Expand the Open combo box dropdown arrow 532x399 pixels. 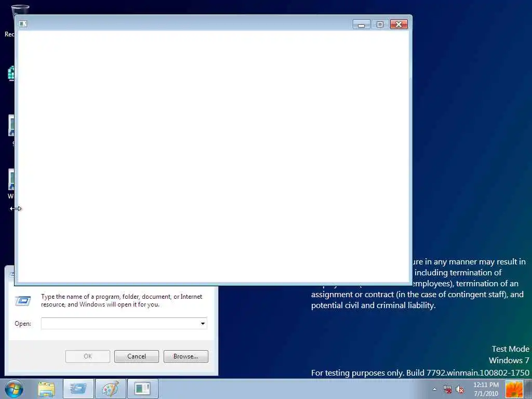click(203, 323)
